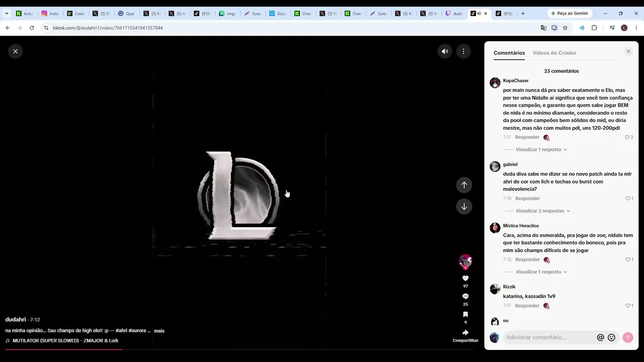Like Mística Heraclios's comment

click(x=627, y=259)
